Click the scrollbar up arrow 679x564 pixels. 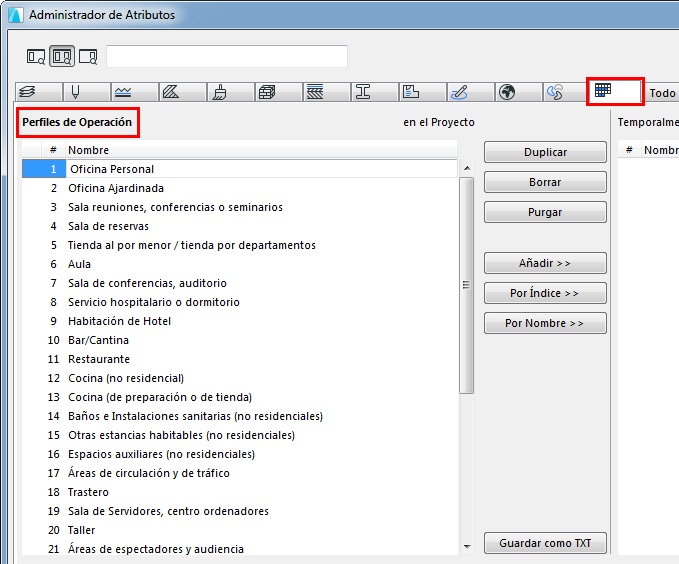pos(467,168)
